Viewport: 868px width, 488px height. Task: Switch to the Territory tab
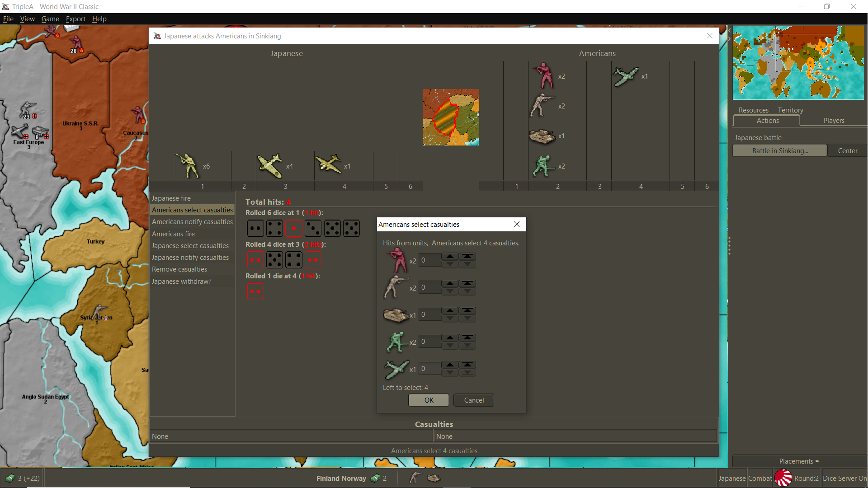[x=790, y=110]
